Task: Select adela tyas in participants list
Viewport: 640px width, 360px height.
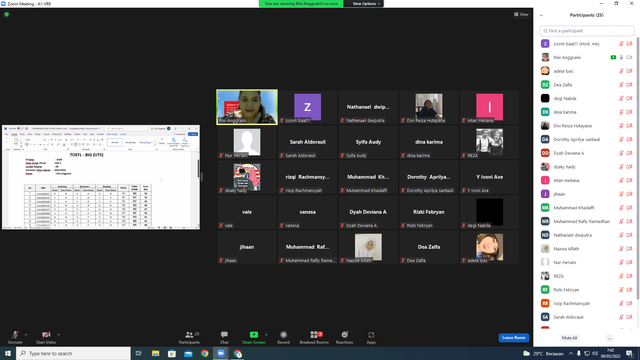Action: click(587, 71)
